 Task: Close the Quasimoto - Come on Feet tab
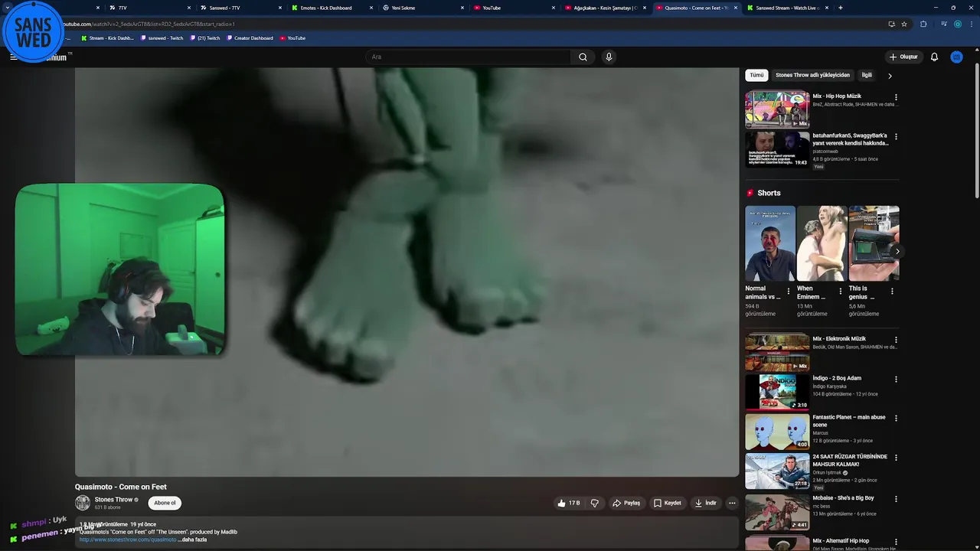[x=736, y=8]
